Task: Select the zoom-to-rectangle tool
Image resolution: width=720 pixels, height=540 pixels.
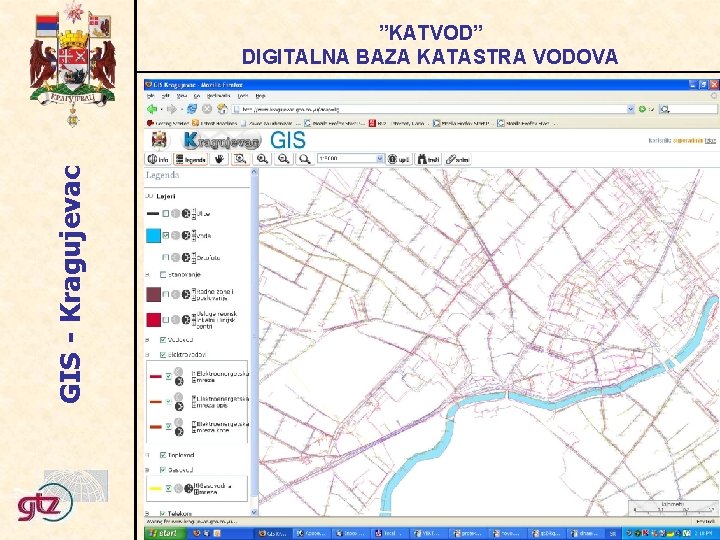Action: [x=240, y=159]
